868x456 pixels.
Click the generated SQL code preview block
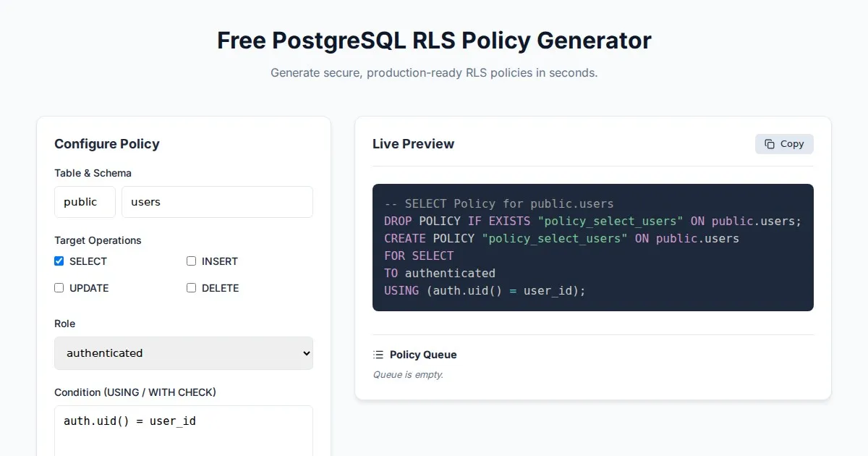[592, 248]
